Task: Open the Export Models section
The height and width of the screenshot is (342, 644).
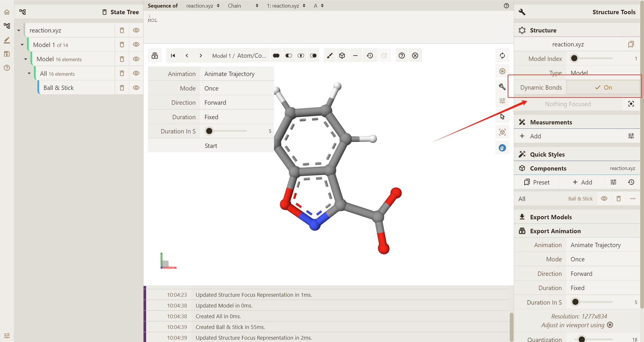Action: pyautogui.click(x=551, y=217)
